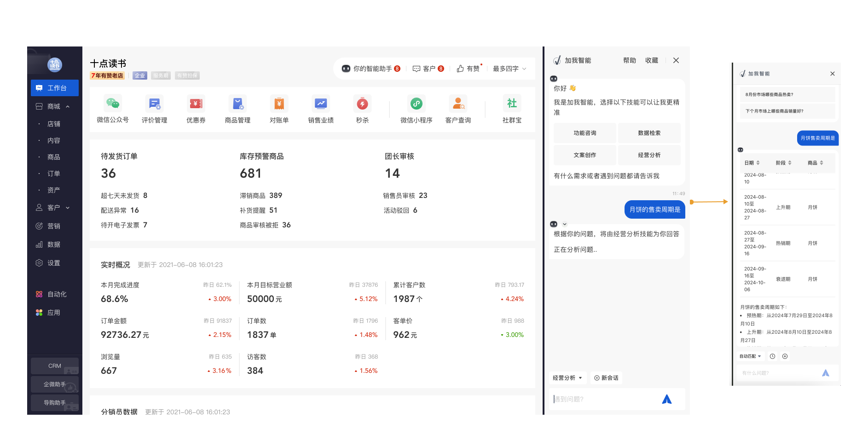Viewport: 868px width, 429px height.
Task: Select 工作台 in the sidebar
Action: click(x=55, y=88)
